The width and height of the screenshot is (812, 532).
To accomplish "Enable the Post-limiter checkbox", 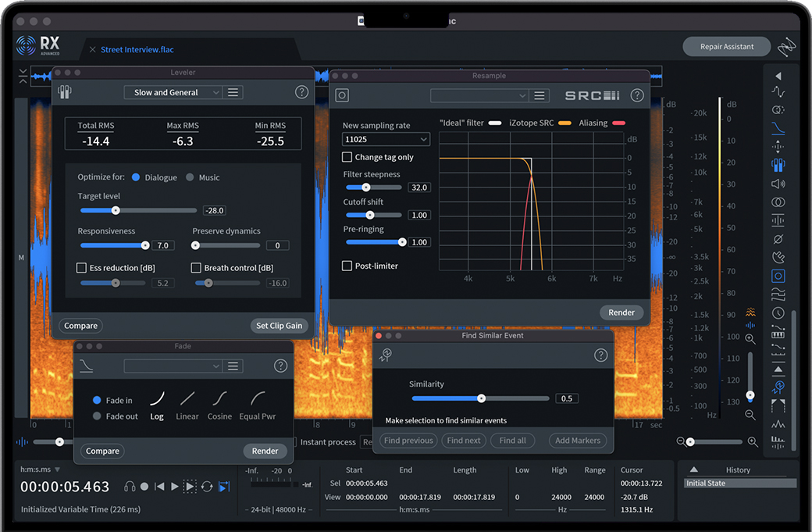I will click(x=347, y=266).
